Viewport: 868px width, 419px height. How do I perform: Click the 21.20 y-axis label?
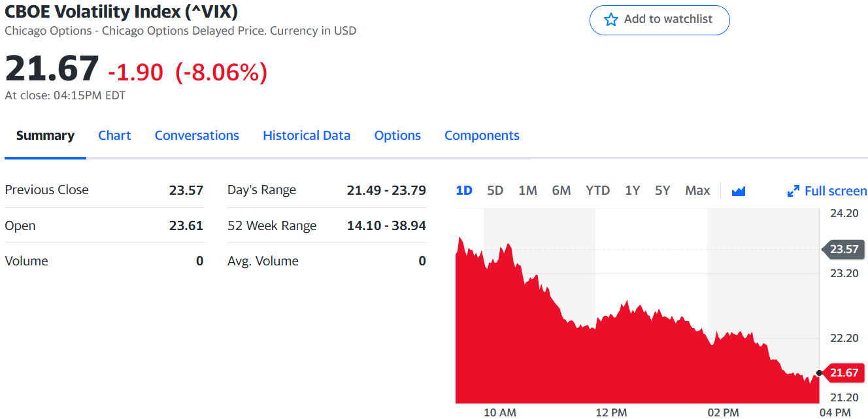pyautogui.click(x=844, y=397)
